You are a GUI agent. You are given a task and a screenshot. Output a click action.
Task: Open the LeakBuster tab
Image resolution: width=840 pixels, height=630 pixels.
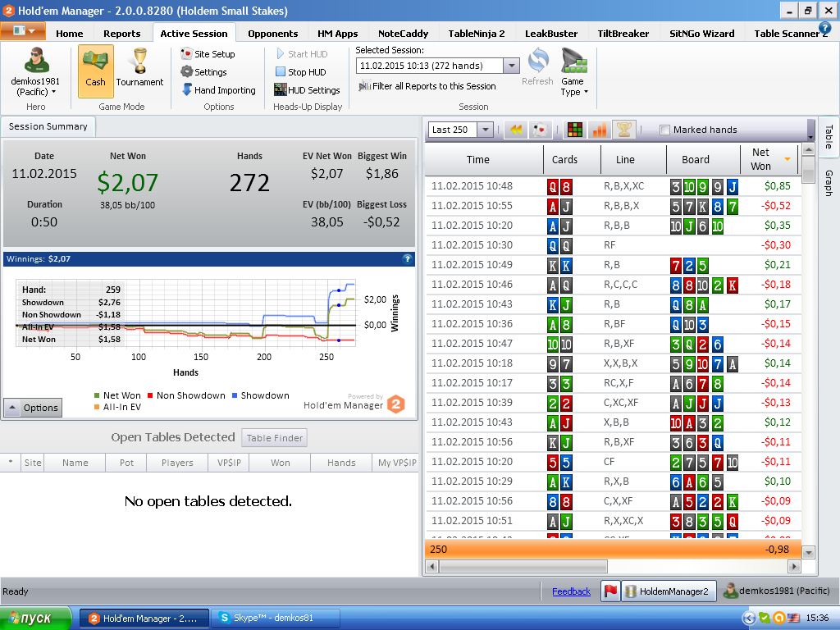(x=551, y=33)
